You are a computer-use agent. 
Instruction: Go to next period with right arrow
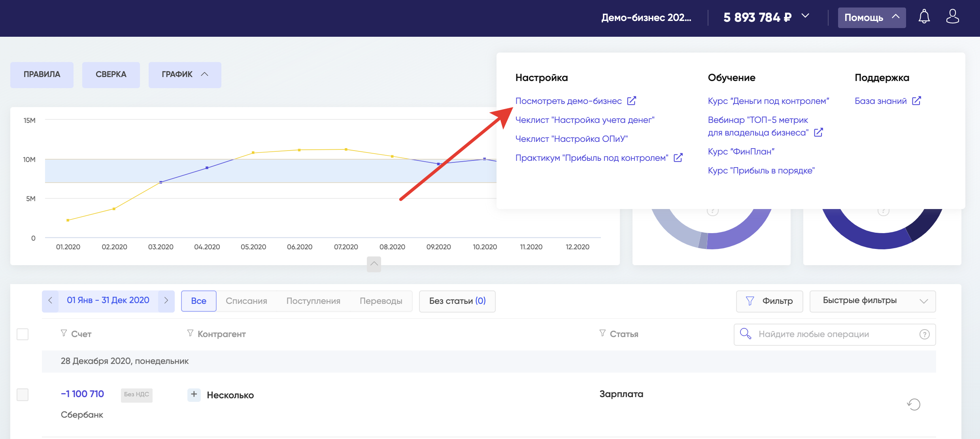click(166, 301)
